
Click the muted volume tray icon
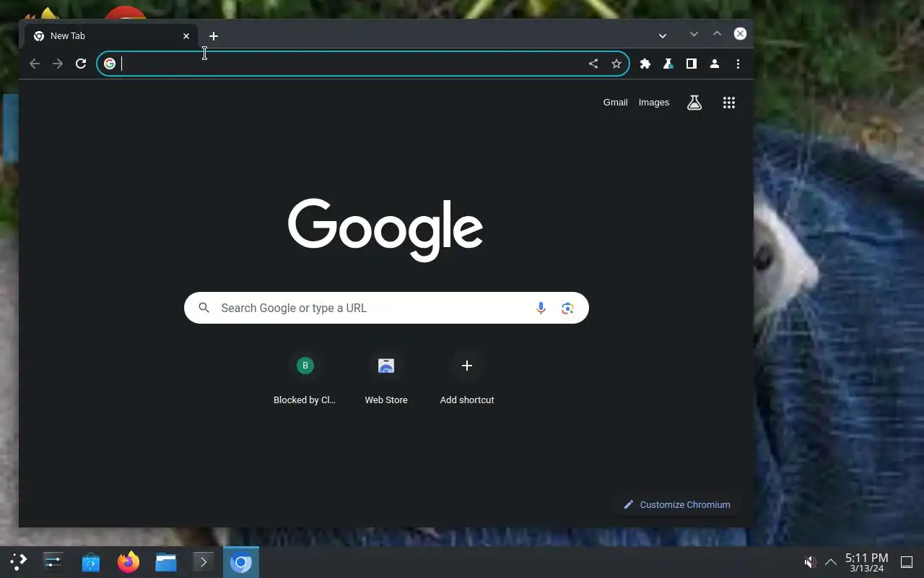pyautogui.click(x=811, y=562)
